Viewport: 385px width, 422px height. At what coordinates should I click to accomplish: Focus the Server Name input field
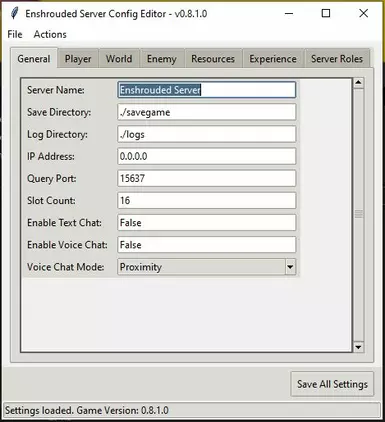(207, 90)
